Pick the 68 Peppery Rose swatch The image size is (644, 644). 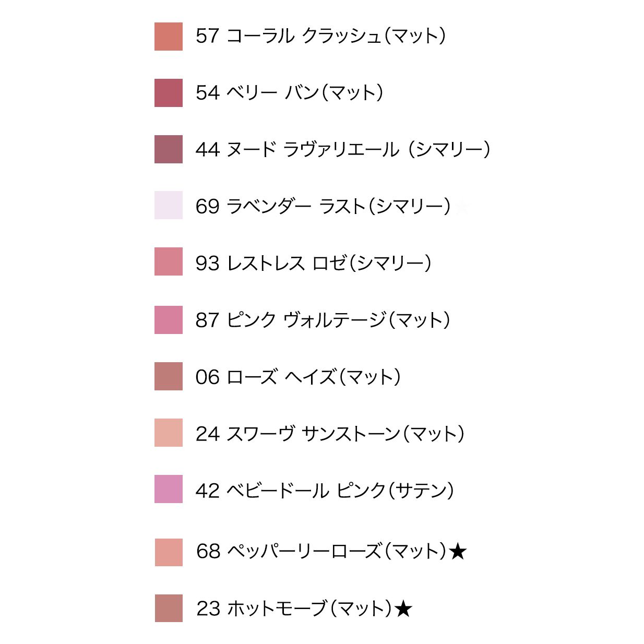tap(169, 552)
